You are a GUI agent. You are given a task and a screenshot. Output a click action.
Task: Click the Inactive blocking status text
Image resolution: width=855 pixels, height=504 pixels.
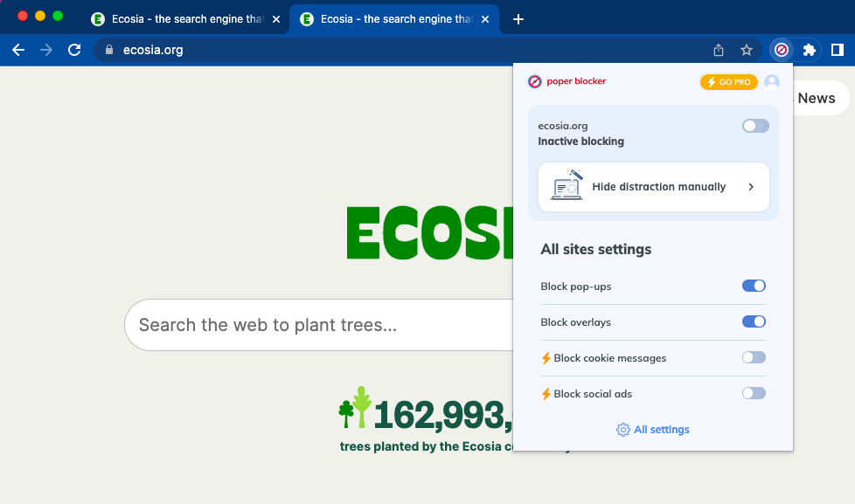coord(580,142)
